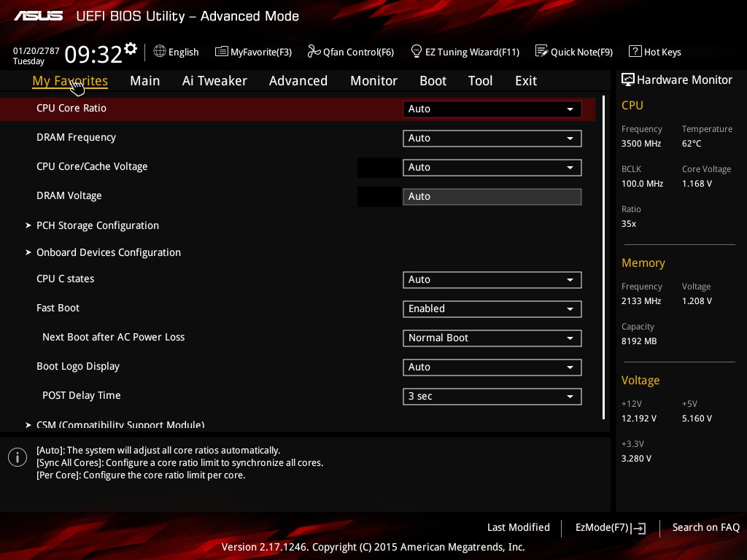
Task: Click the Quick Note pencil icon
Action: (x=542, y=51)
